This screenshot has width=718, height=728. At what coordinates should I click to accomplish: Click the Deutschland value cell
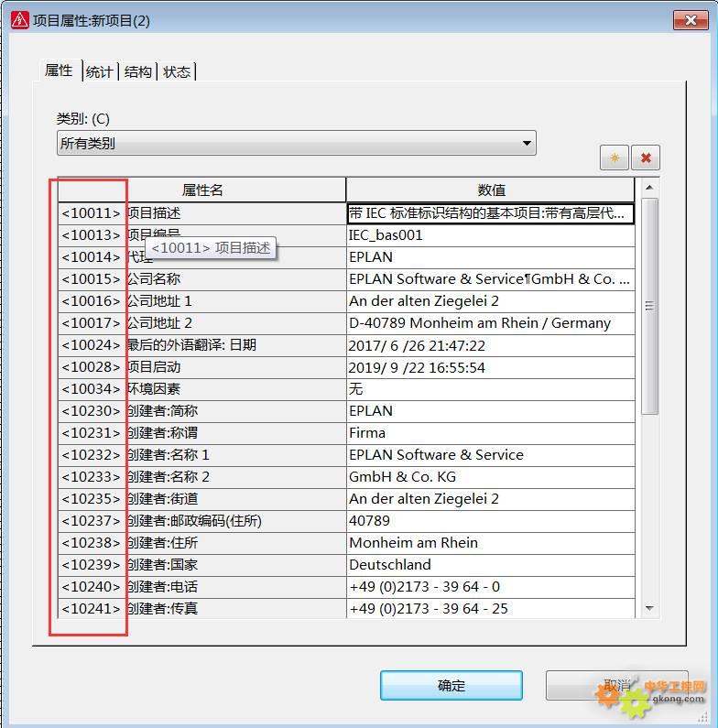tap(491, 565)
